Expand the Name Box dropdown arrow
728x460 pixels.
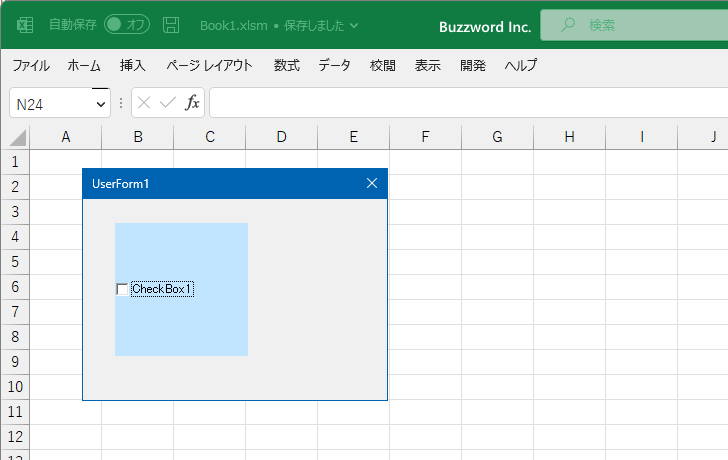point(100,104)
